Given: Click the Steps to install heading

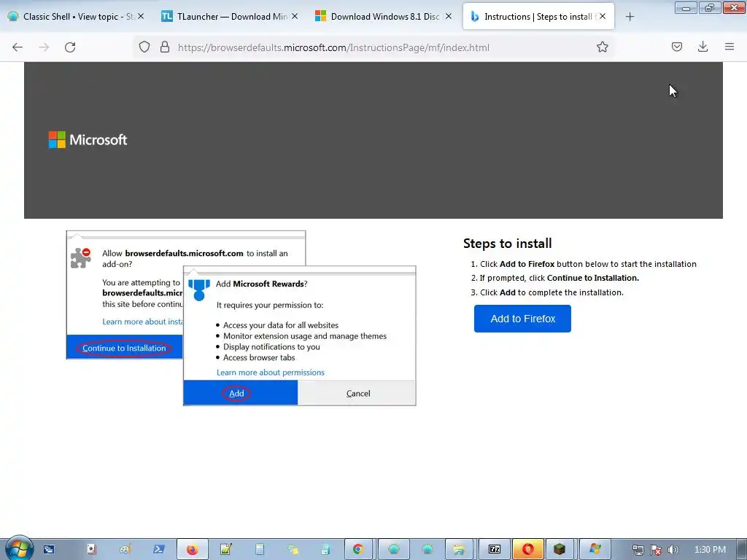Looking at the screenshot, I should (x=508, y=244).
